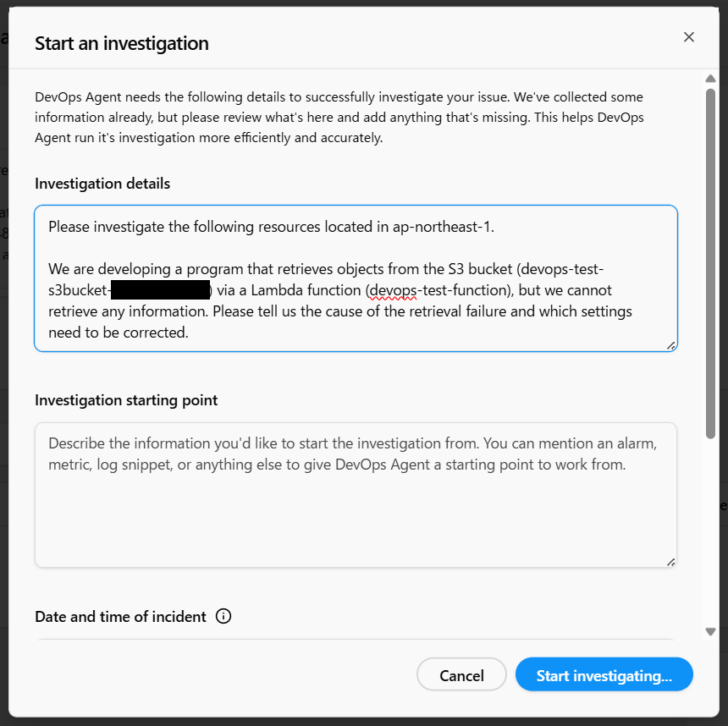728x726 pixels.
Task: Click the blacked-out redacted bucket name segment
Action: [x=161, y=291]
